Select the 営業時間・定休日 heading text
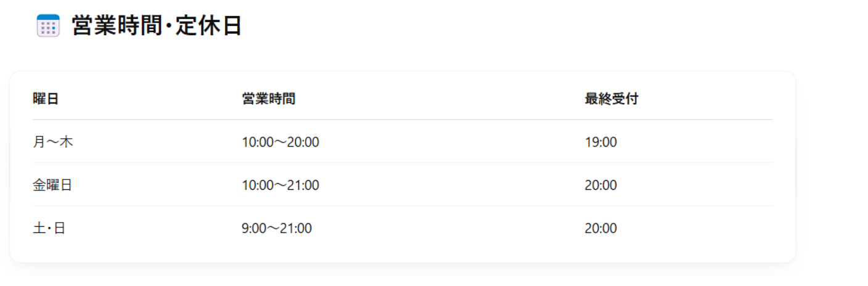Viewport: 868px width, 286px height. pyautogui.click(x=157, y=26)
